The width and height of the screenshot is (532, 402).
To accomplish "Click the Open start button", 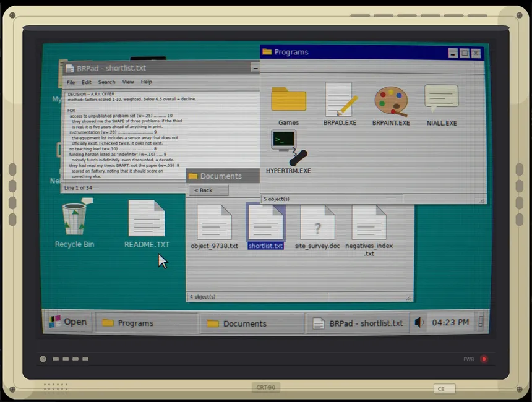I will 69,322.
